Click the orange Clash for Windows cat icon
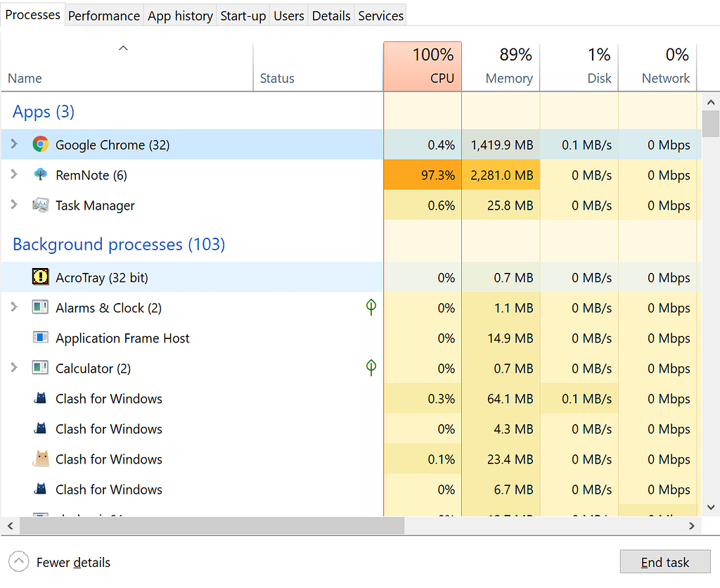 (41, 459)
